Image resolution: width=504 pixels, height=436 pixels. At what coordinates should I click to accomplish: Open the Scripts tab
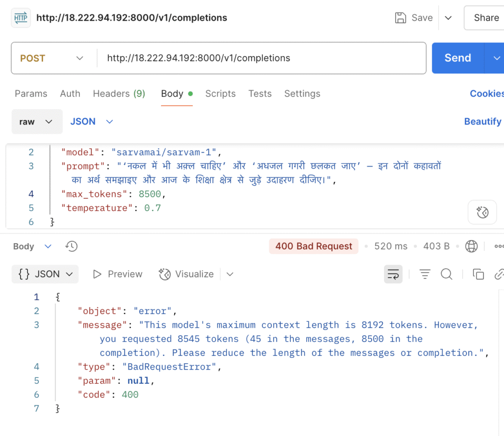pos(220,93)
